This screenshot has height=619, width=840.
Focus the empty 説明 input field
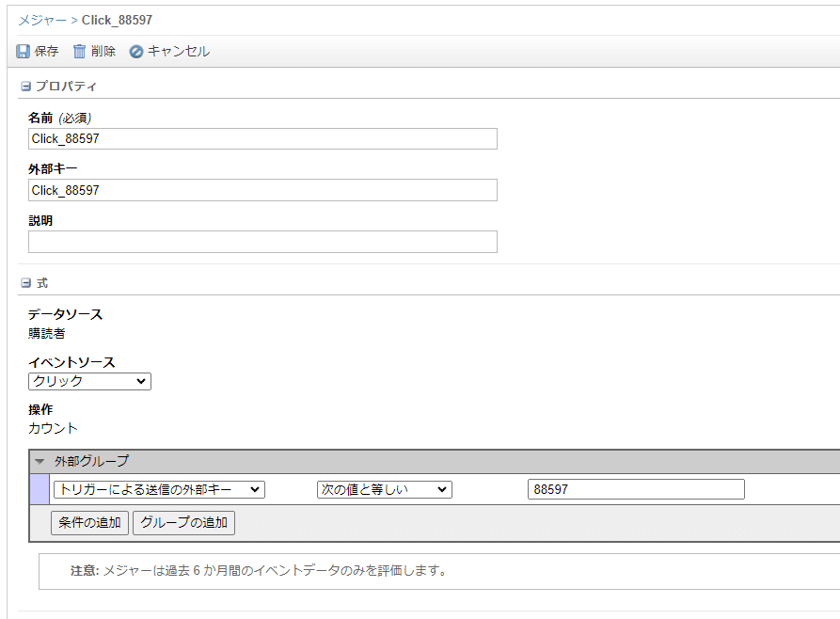pyautogui.click(x=262, y=242)
